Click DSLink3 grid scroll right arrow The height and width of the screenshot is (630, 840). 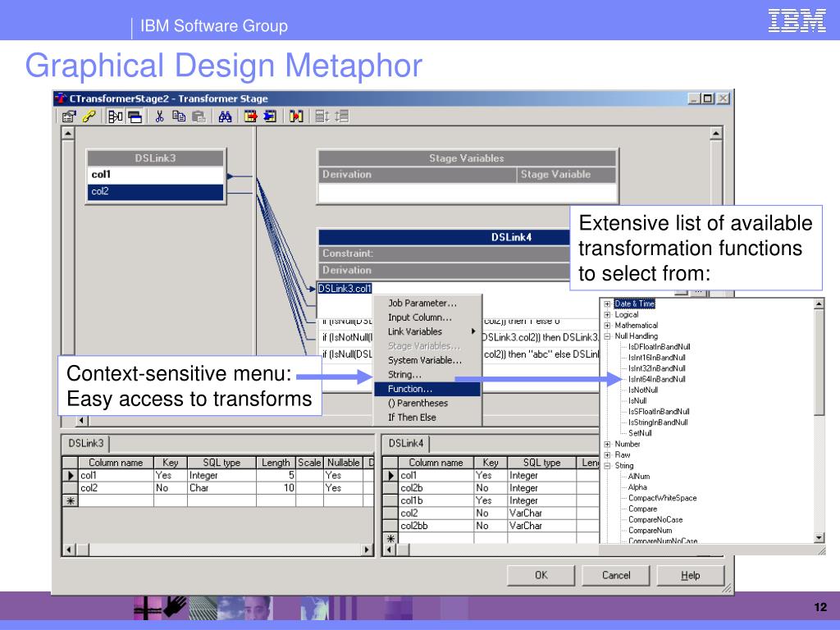click(367, 550)
